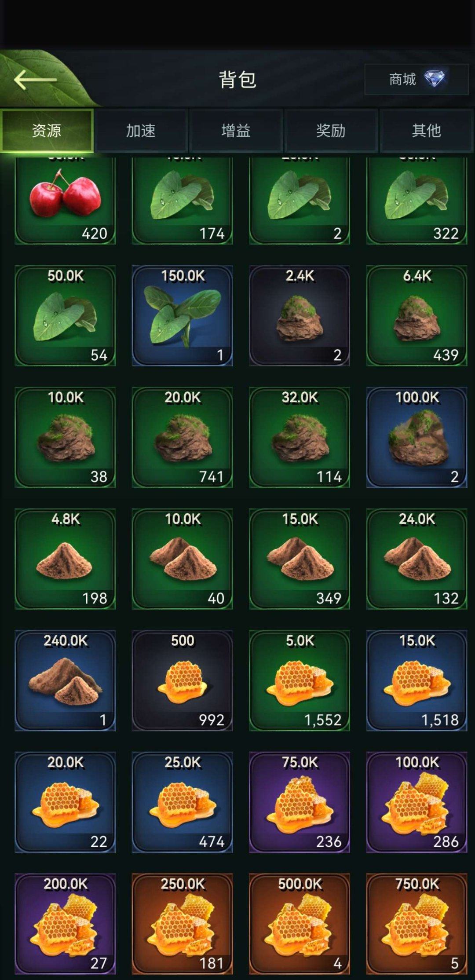This screenshot has height=980, width=475.
Task: Select the 4.8K sand pile item
Action: (x=65, y=559)
